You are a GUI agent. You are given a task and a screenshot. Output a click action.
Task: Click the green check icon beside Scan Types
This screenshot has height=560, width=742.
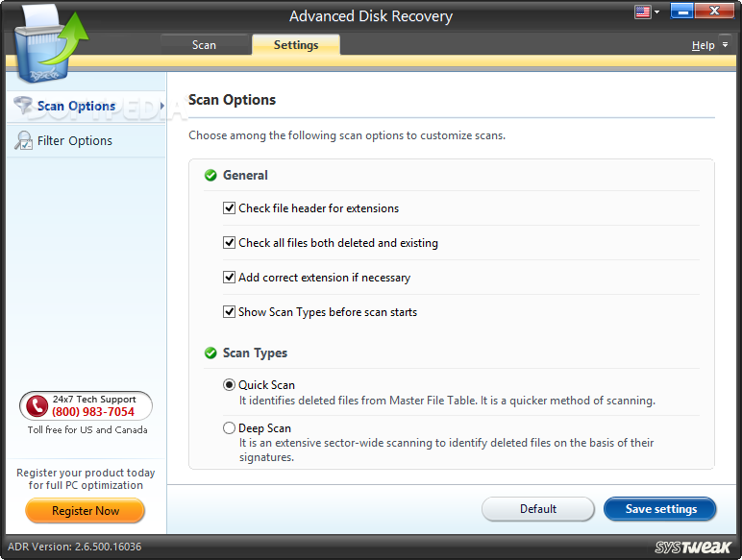point(210,353)
